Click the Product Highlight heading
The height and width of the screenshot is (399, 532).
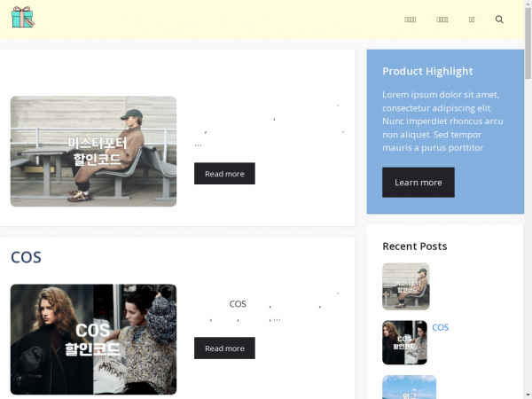pyautogui.click(x=427, y=71)
